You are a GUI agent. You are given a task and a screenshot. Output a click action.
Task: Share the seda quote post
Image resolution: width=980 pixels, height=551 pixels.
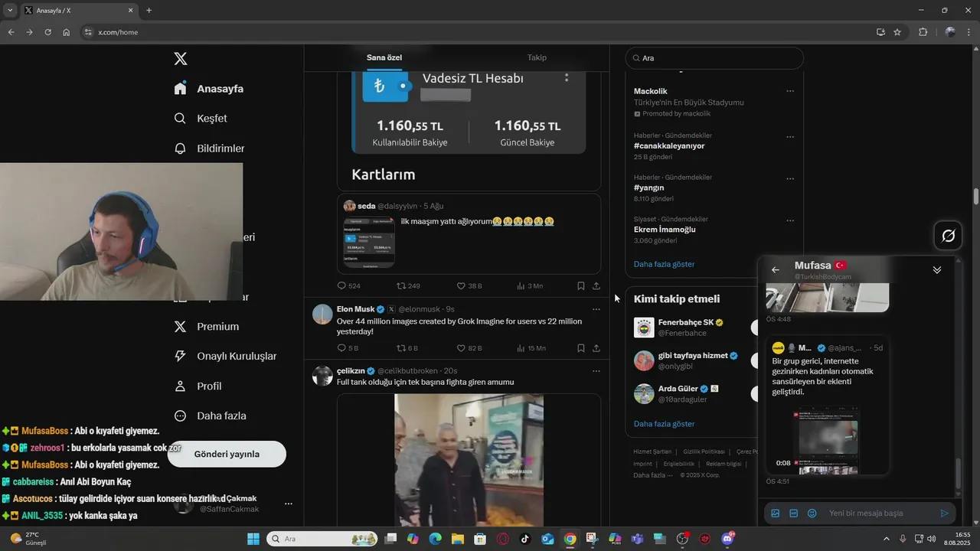pyautogui.click(x=596, y=285)
